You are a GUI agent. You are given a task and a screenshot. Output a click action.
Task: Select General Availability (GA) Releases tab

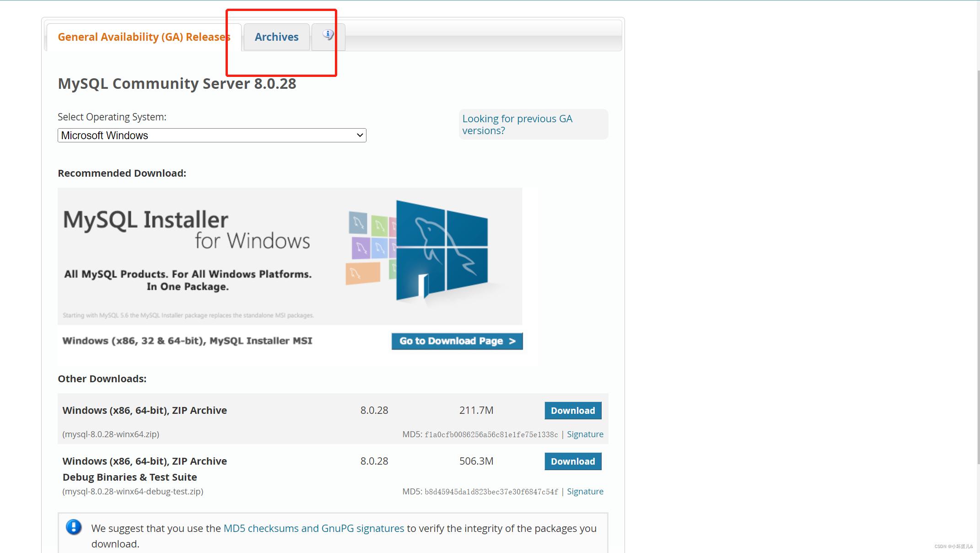click(144, 37)
